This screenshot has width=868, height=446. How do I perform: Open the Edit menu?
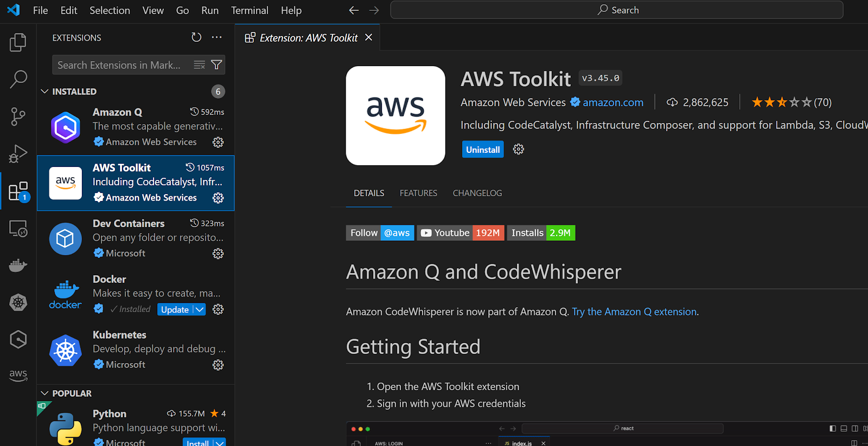[69, 10]
